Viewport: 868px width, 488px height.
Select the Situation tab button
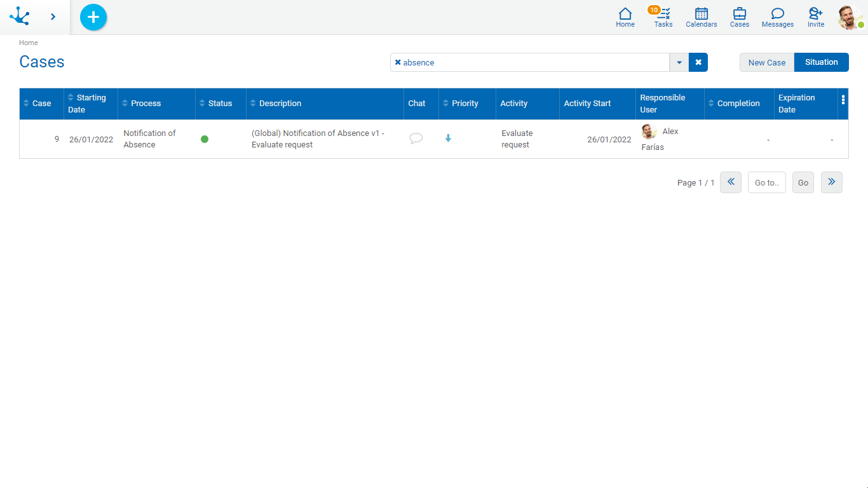(821, 62)
